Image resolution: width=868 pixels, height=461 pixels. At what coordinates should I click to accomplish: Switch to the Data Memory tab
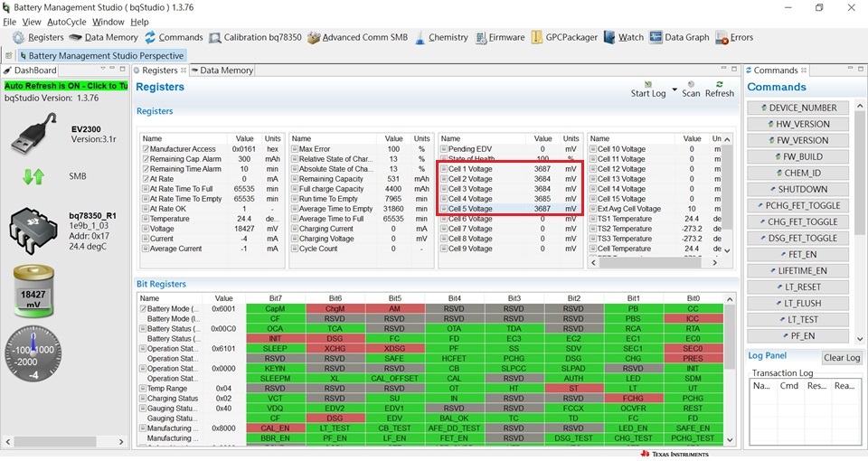pos(222,71)
